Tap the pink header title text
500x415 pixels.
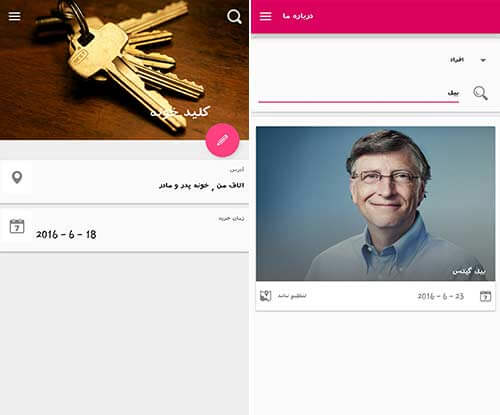point(298,16)
